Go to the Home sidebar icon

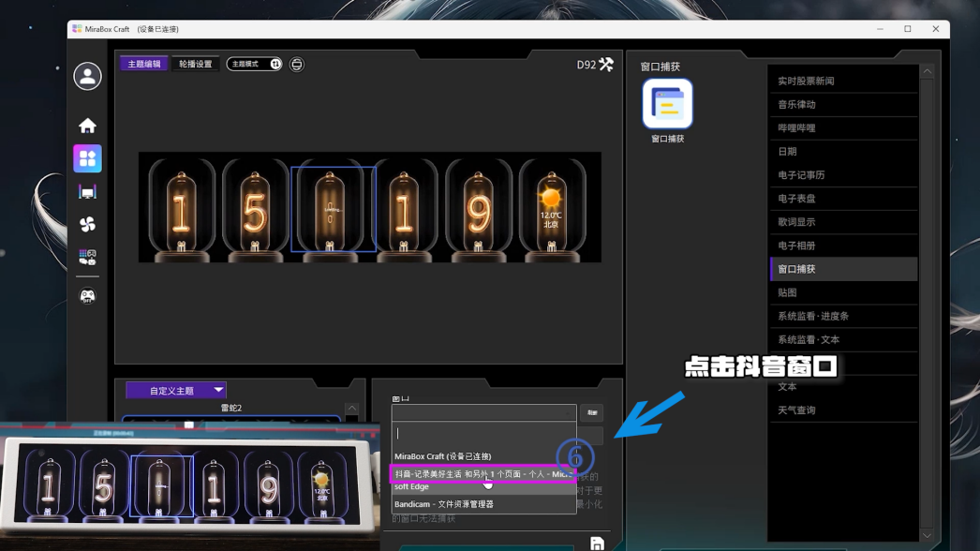[87, 126]
